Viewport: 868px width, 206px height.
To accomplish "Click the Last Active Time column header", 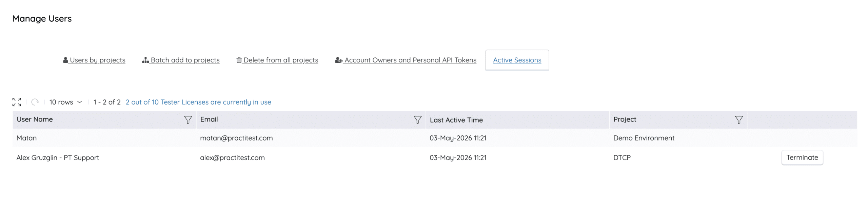I will pos(456,120).
